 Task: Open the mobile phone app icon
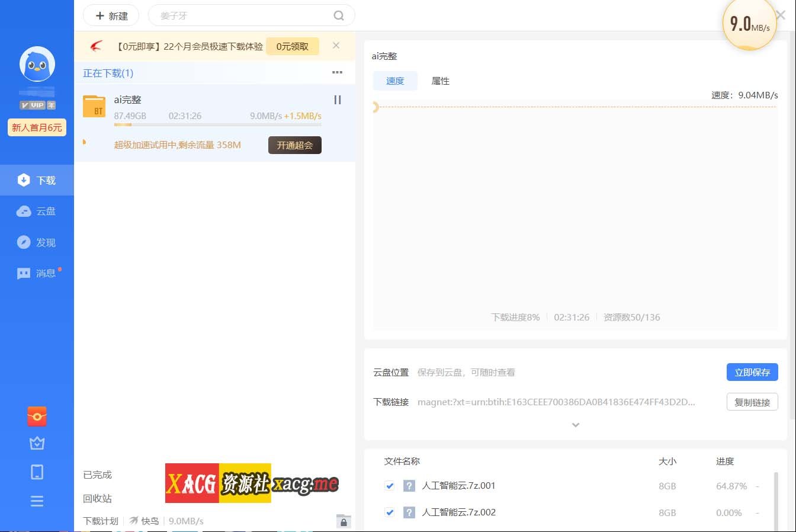pyautogui.click(x=37, y=472)
